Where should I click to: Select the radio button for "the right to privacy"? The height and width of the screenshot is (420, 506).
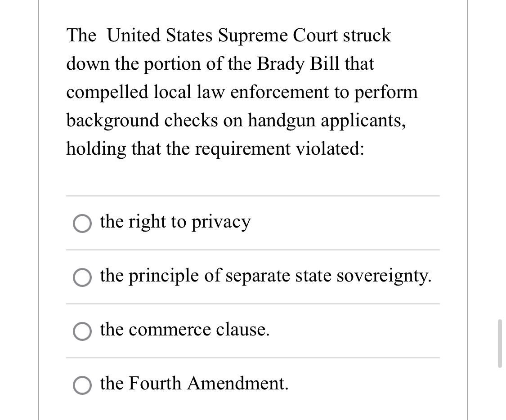(82, 223)
